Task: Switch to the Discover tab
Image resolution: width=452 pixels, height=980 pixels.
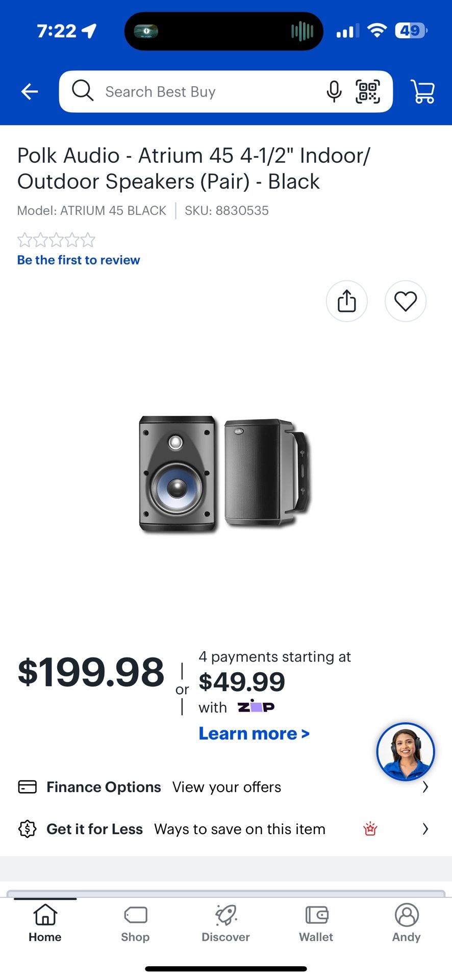Action: click(225, 924)
